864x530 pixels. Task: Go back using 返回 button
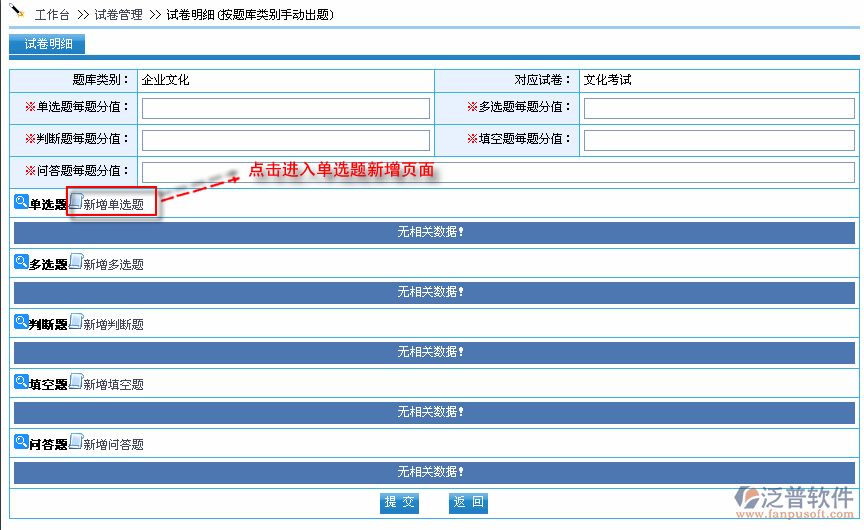[468, 502]
